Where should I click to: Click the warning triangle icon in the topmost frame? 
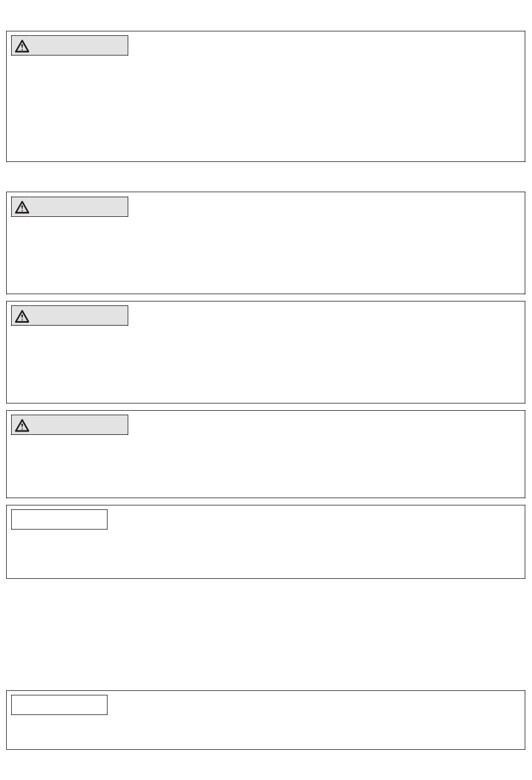[22, 46]
